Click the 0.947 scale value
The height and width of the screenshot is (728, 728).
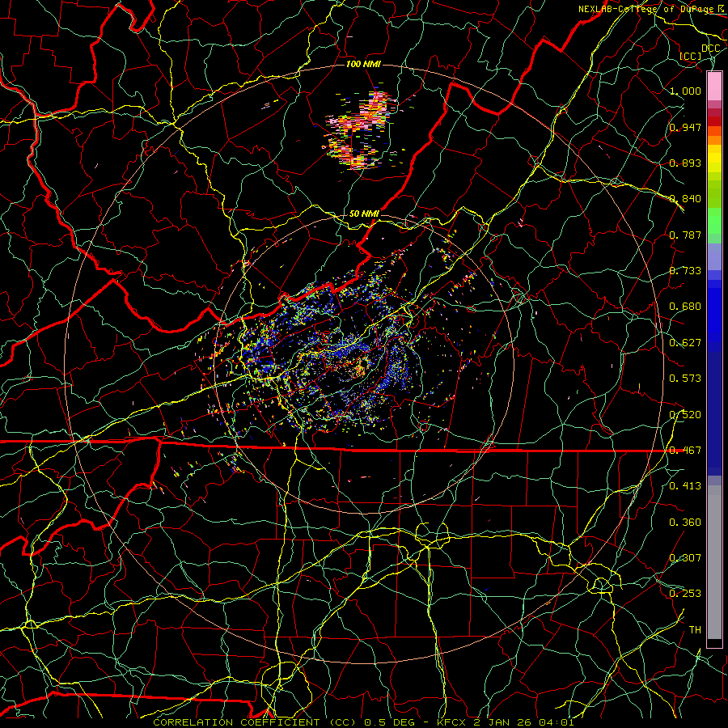click(685, 127)
